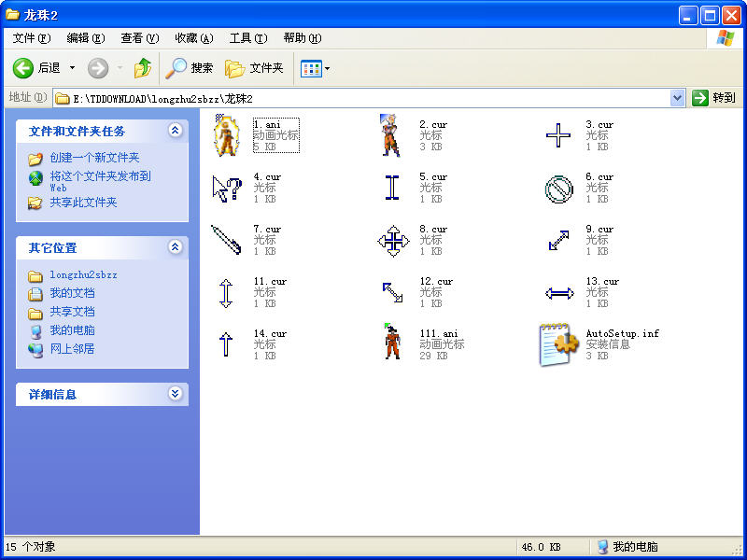The width and height of the screenshot is (747, 560).
Task: Click the green Back arrow button
Action: [22, 68]
